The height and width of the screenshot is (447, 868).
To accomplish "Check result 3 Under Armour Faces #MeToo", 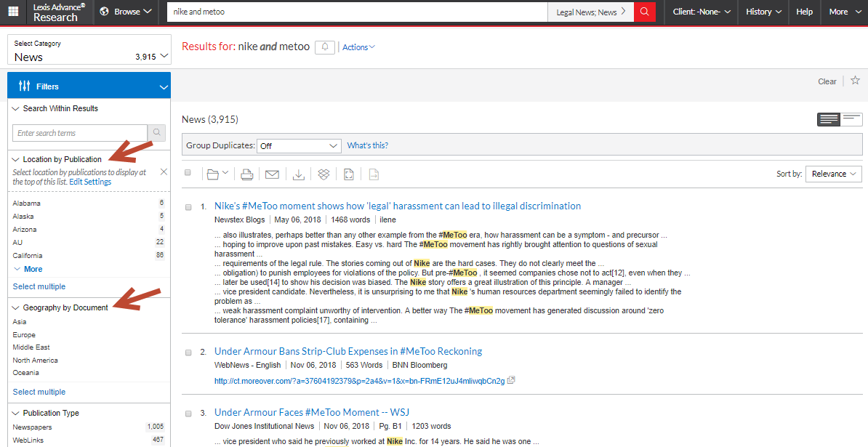I will tap(188, 414).
